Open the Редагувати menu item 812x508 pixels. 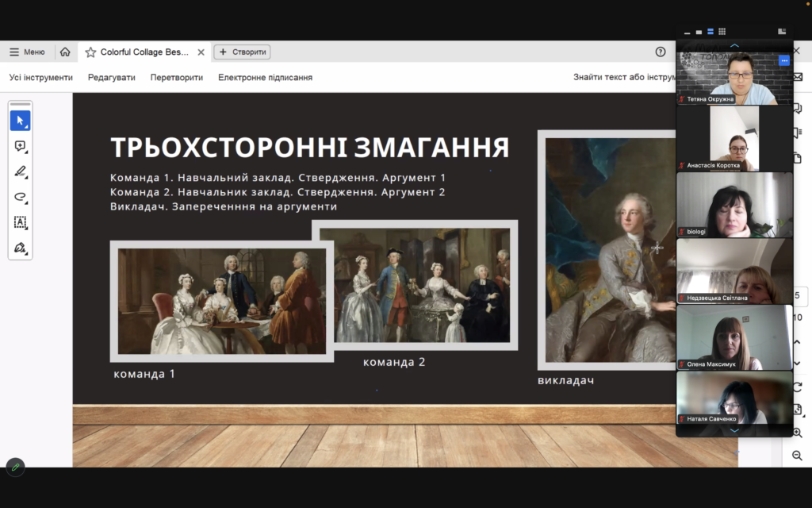pyautogui.click(x=111, y=77)
